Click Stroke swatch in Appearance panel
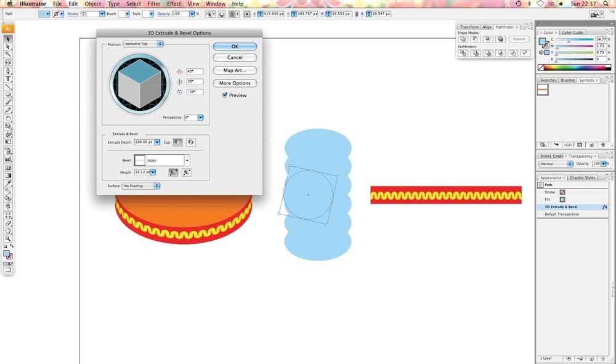Image resolution: width=616 pixels, height=364 pixels. [562, 192]
